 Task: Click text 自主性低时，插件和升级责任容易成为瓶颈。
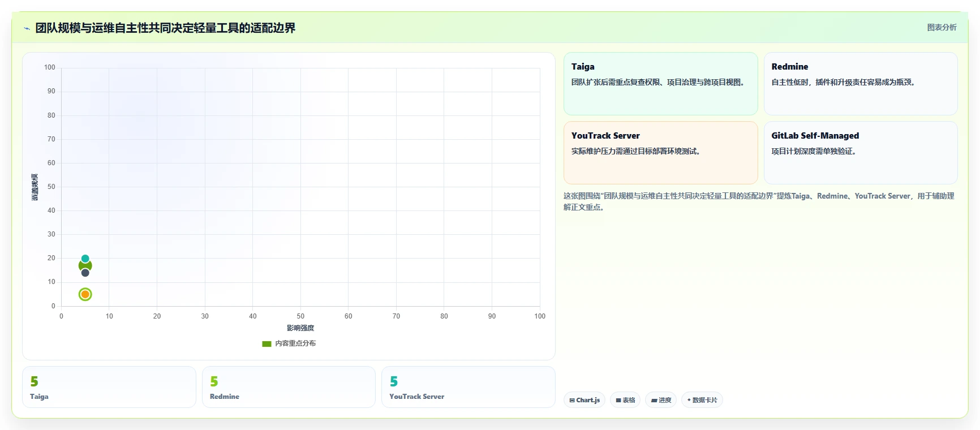click(x=845, y=82)
